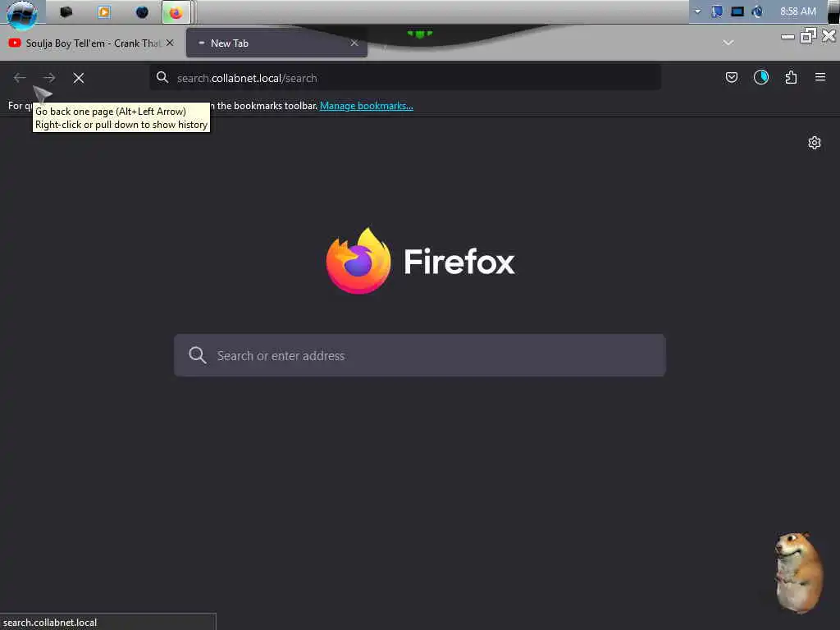
Task: Click the round blue tray icon beside the clock
Action: point(757,11)
